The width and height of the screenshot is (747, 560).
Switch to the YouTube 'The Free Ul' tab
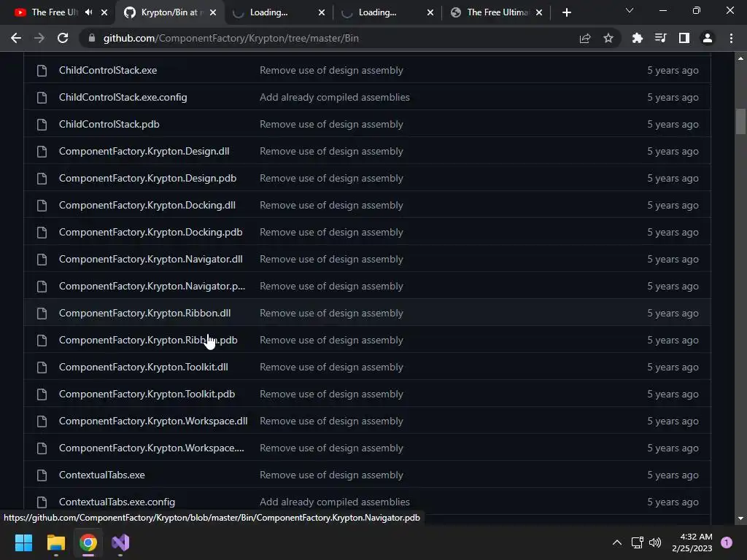coord(55,12)
